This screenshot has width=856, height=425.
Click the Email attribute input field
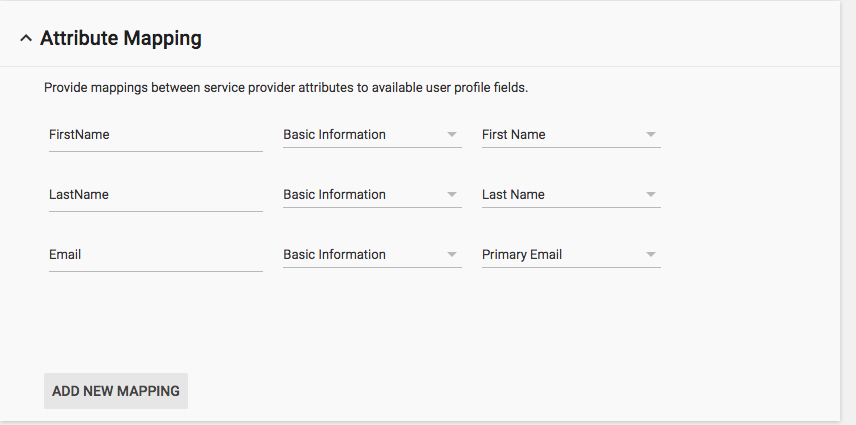pyautogui.click(x=155, y=255)
